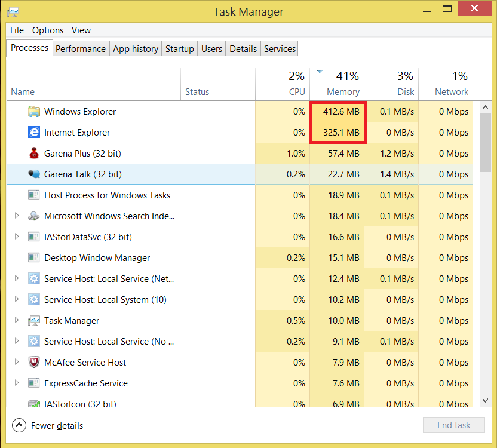Expand the Task Manager process row

coord(17,320)
